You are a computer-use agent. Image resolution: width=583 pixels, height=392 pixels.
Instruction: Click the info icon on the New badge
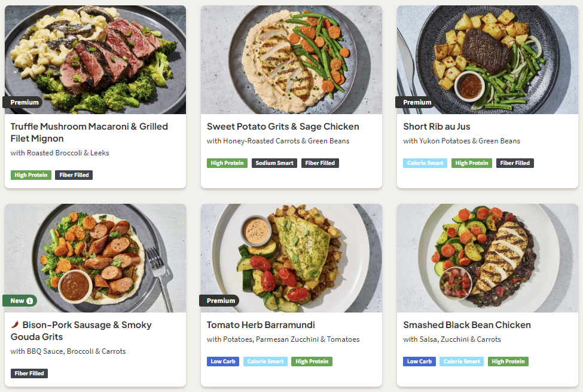pos(30,301)
